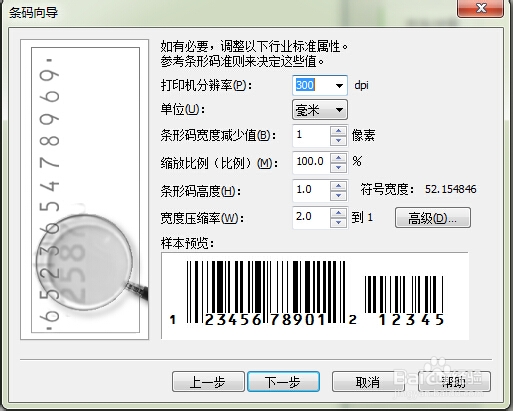Click the 像素 unit text
513x411 pixels.
point(363,135)
